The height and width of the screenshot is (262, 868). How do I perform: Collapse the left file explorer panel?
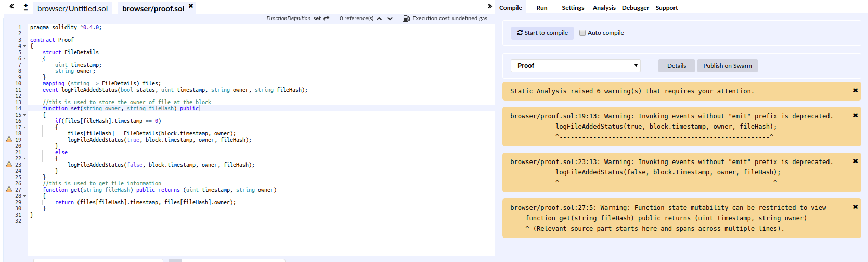click(x=11, y=7)
